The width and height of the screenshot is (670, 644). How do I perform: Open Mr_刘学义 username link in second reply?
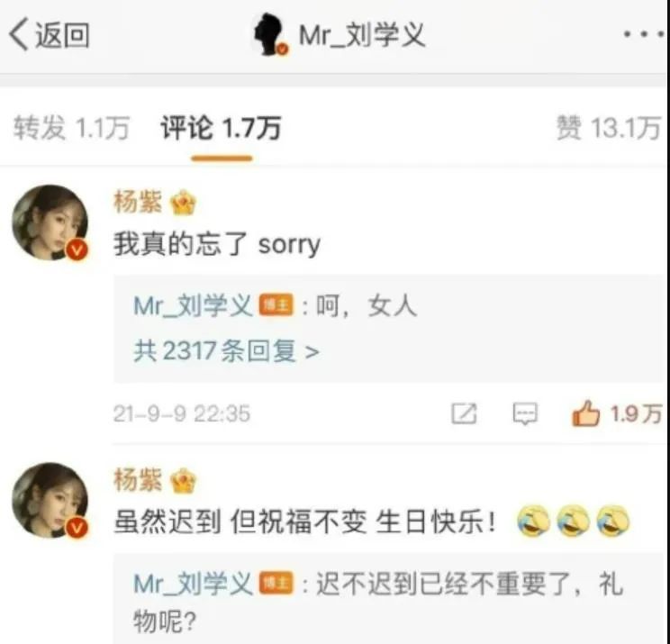coord(193,584)
